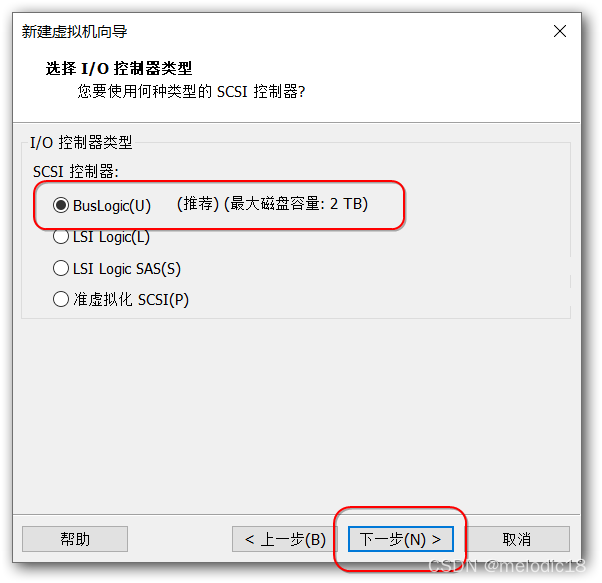
Task: Click the 选择 I/O 控制器类型 heading
Action: pyautogui.click(x=119, y=69)
